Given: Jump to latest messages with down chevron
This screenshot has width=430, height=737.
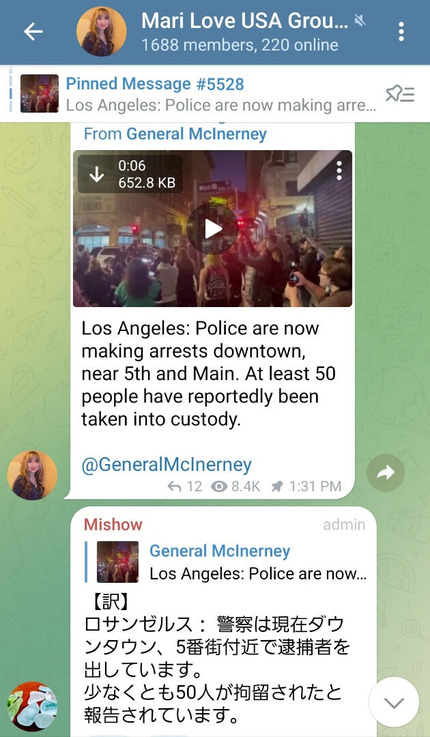Looking at the screenshot, I should click(394, 702).
